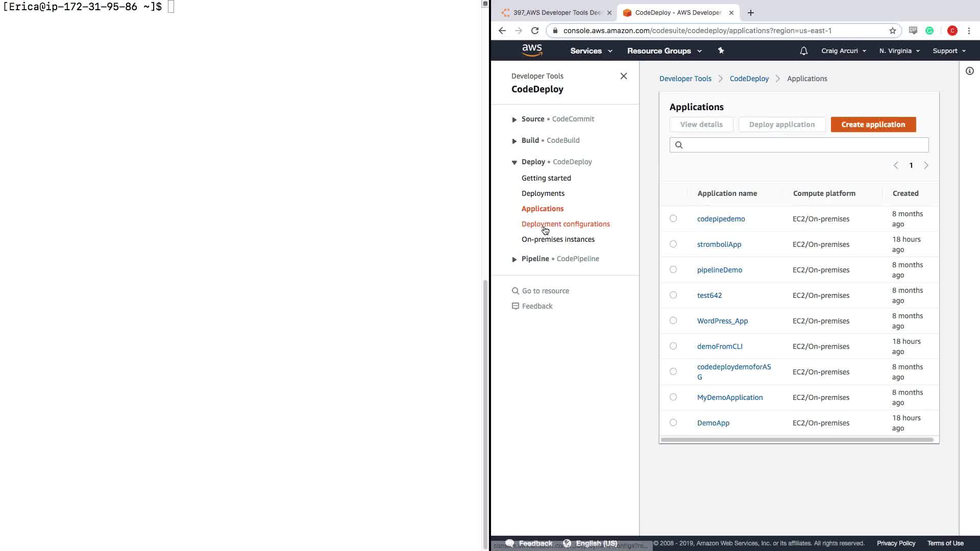Open the stromboliApp application link
Screen dimensions: 980x551
(719, 244)
